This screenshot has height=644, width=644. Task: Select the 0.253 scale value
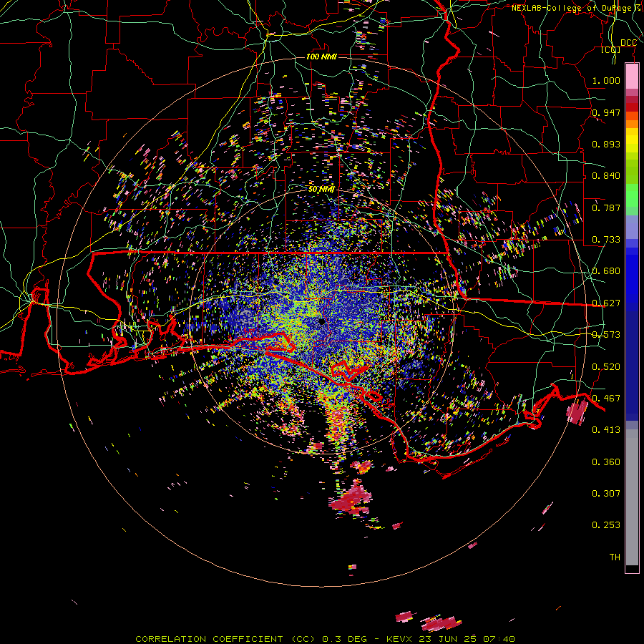coord(606,525)
